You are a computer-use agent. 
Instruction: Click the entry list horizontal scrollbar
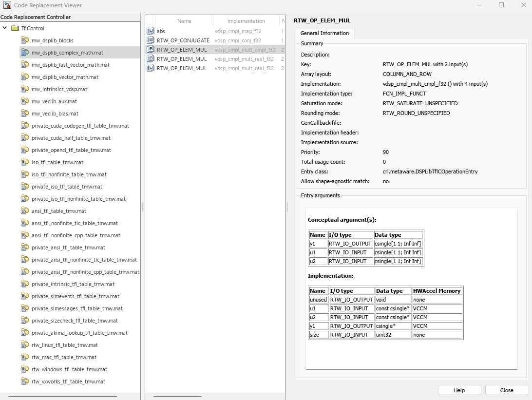point(177,396)
